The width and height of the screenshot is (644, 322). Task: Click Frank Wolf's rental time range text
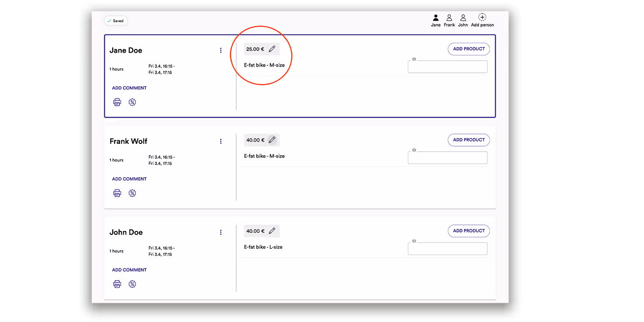tap(161, 160)
